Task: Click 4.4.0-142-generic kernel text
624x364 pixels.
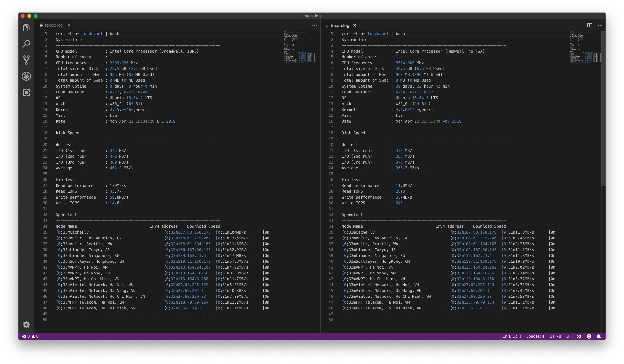Action: pos(415,110)
